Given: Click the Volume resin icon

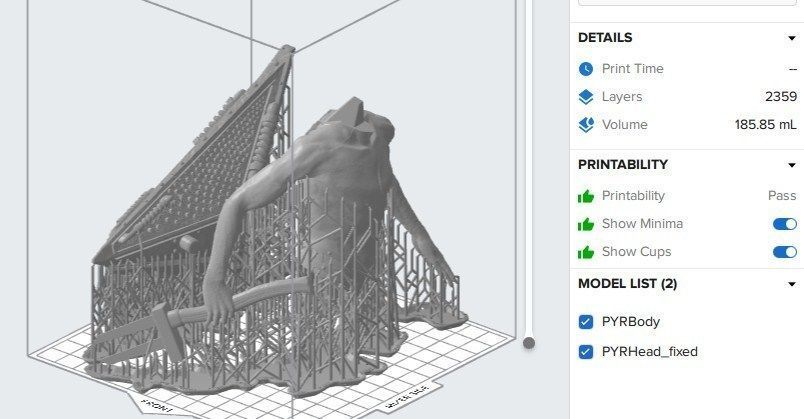Looking at the screenshot, I should (x=586, y=125).
